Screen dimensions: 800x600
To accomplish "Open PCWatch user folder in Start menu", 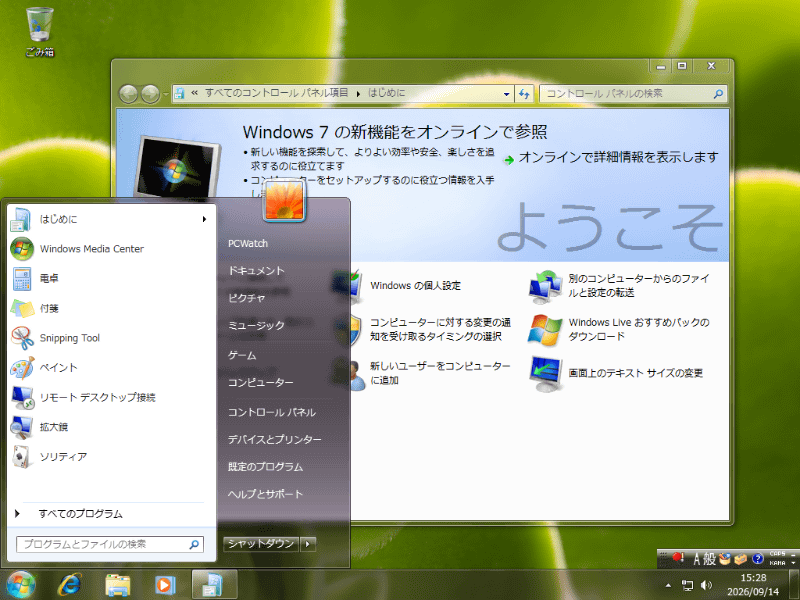I will click(x=248, y=244).
